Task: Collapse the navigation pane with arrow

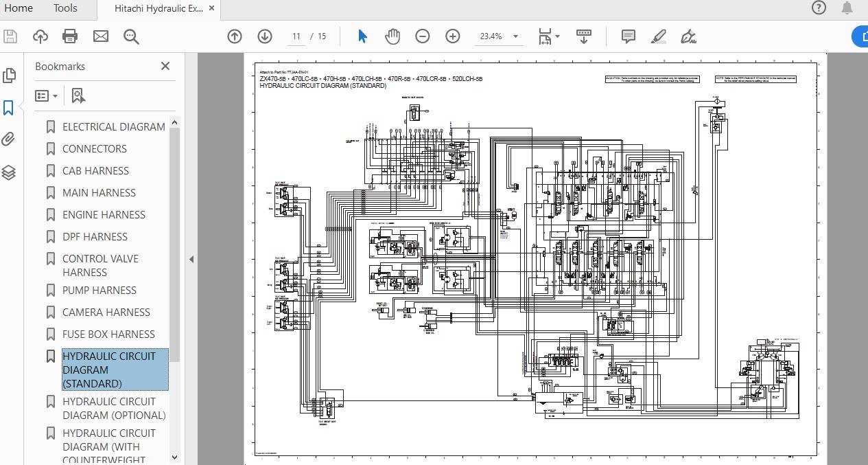Action: (191, 259)
